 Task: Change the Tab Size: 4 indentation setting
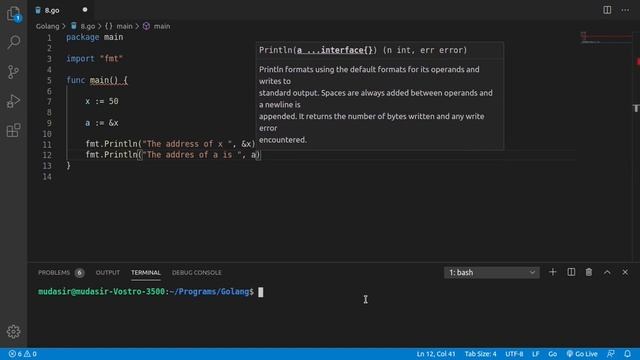[480, 354]
